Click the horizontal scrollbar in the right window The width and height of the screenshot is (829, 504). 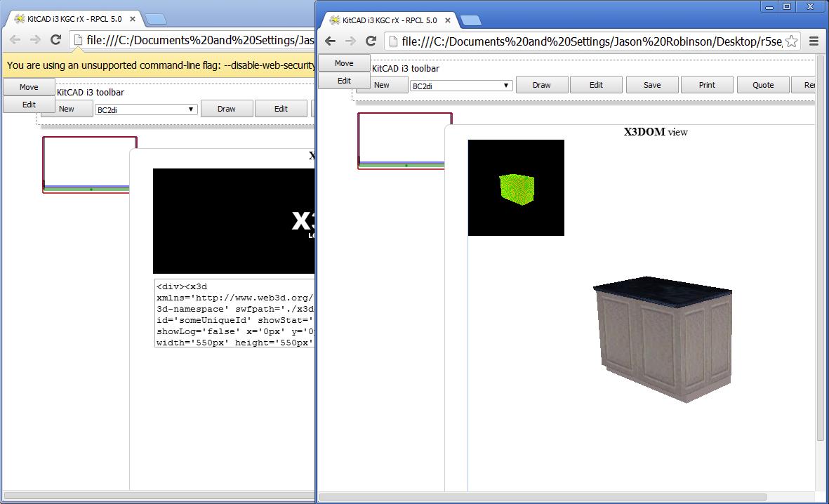click(543, 496)
